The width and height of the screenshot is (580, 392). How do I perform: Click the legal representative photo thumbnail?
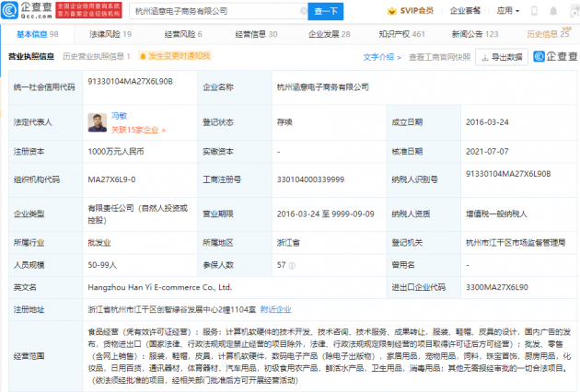[x=98, y=122]
